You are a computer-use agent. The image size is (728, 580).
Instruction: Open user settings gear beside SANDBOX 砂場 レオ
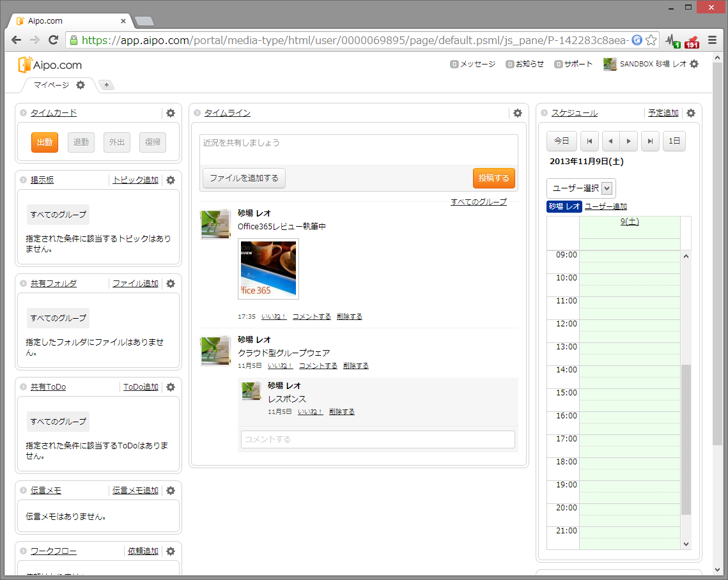[694, 64]
